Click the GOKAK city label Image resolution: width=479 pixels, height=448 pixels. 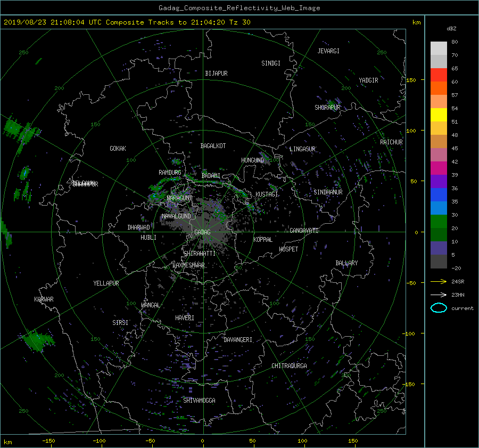[x=118, y=148]
